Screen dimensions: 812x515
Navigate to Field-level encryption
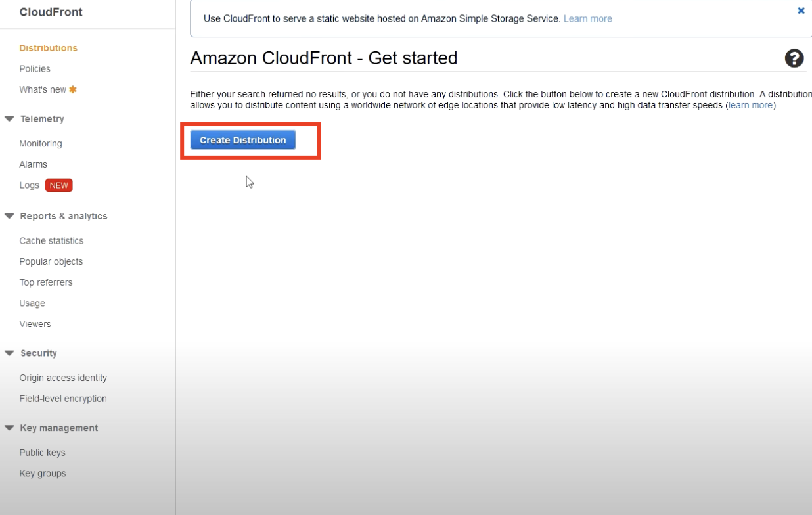[x=63, y=399]
